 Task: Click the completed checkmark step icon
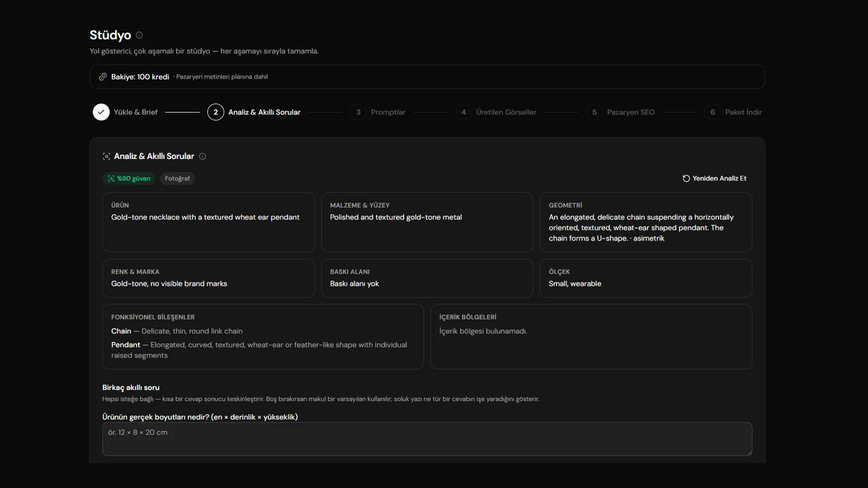101,112
